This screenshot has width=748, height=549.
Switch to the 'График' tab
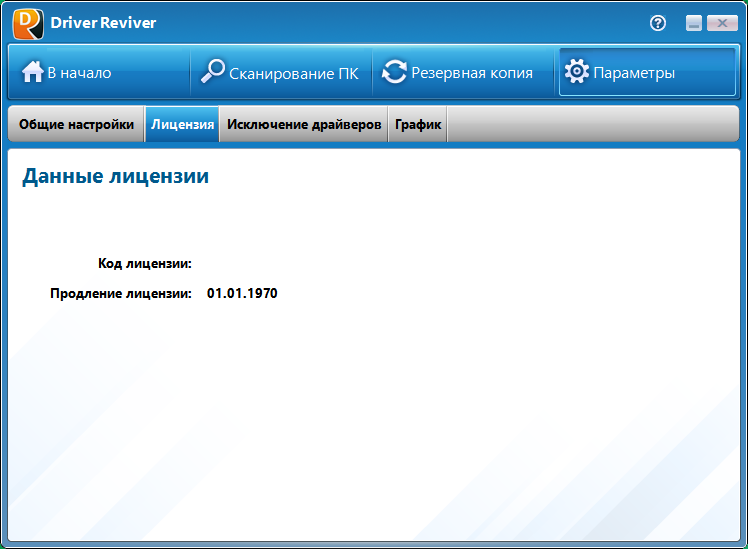(x=418, y=124)
